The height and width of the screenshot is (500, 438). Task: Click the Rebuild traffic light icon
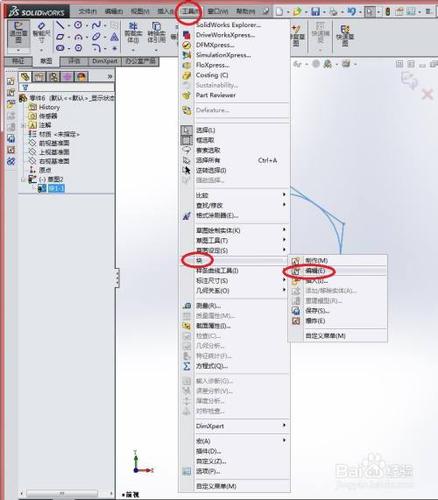coord(388,12)
